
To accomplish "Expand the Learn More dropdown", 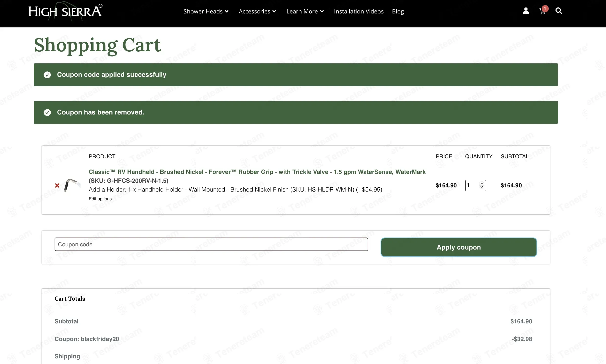I will pos(305,11).
